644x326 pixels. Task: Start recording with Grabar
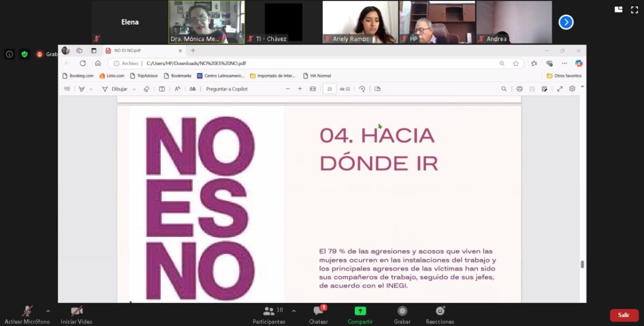(402, 315)
